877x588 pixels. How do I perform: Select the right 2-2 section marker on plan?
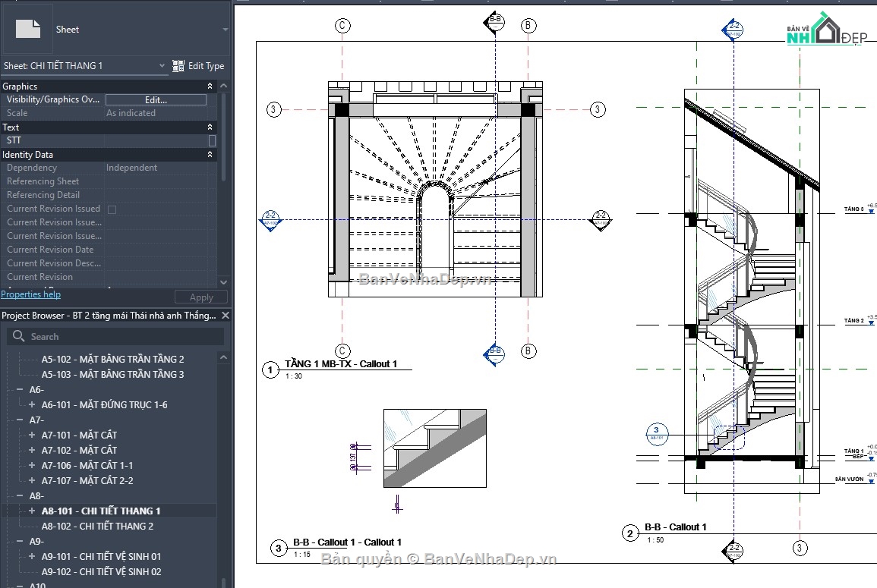600,220
